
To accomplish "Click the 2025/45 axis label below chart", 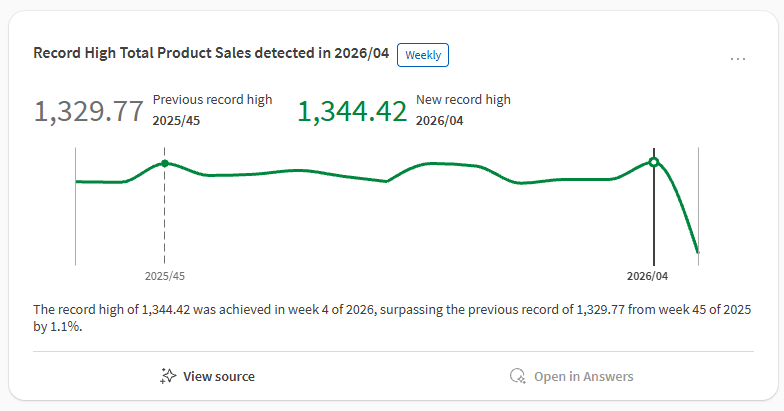I will (164, 275).
